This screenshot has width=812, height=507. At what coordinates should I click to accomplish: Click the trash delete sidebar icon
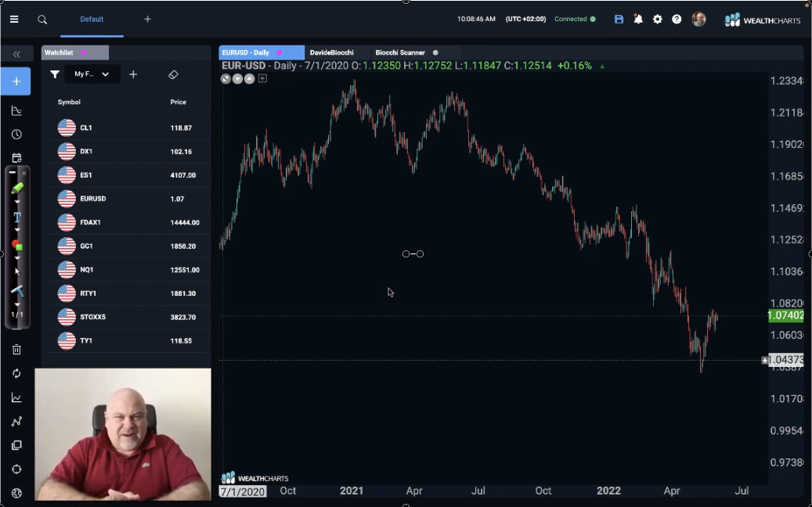[x=16, y=350]
